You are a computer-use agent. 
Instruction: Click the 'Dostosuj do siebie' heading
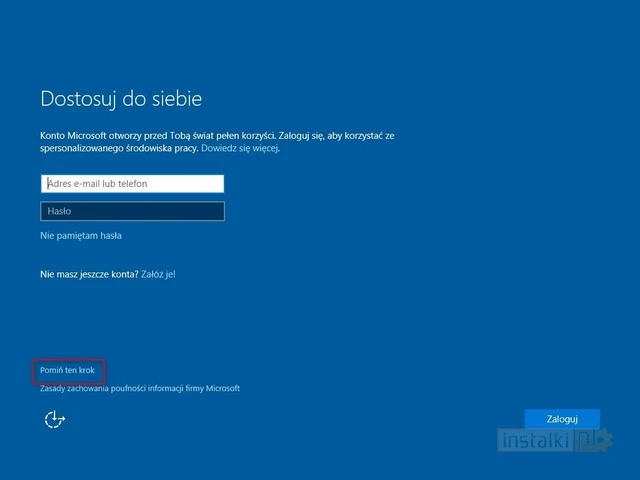point(121,99)
